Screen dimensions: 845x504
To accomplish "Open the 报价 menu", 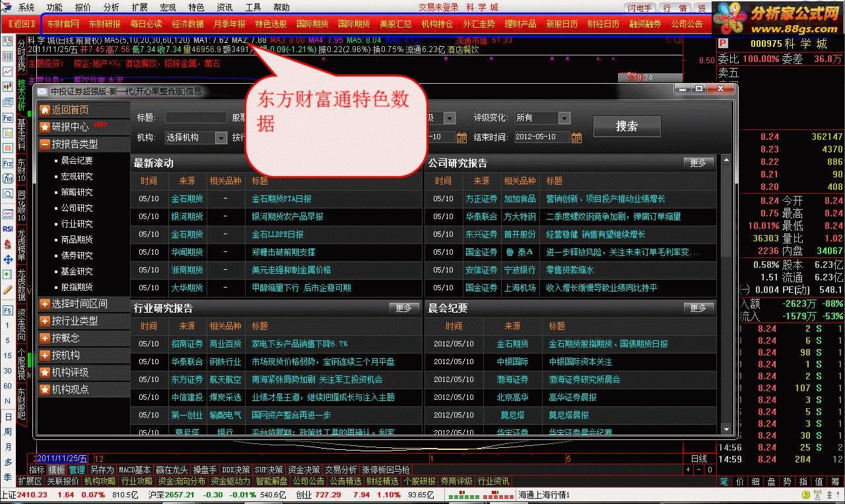I will [x=83, y=7].
